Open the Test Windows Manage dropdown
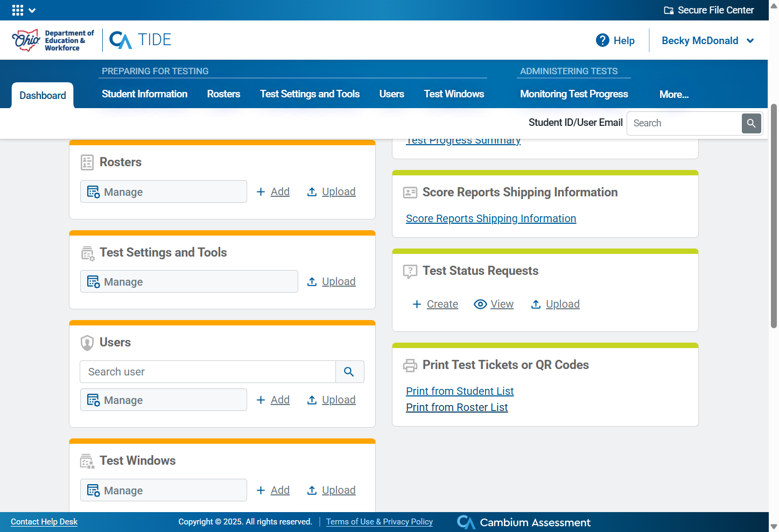The width and height of the screenshot is (779, 532). pos(164,490)
